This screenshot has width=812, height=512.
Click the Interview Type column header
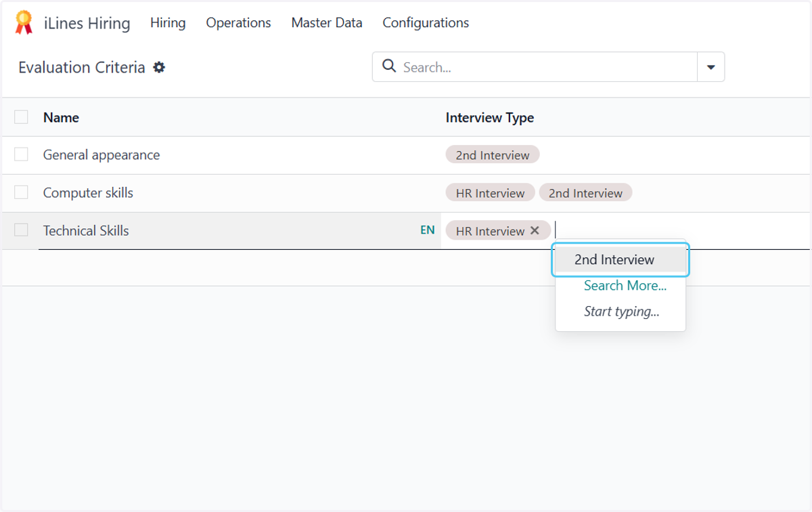[490, 117]
